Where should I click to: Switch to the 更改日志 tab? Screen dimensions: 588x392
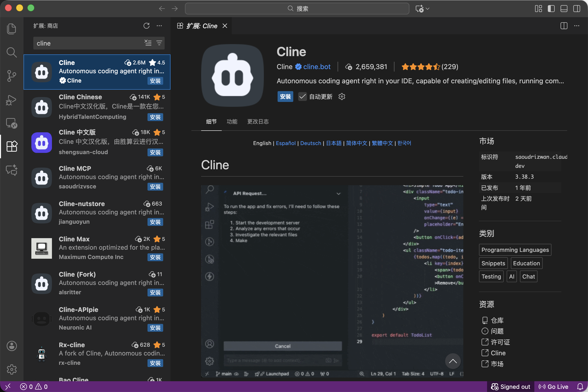click(x=258, y=122)
